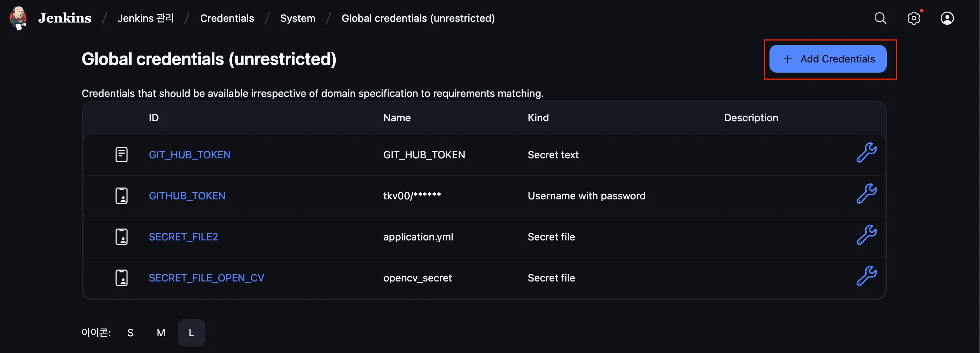The height and width of the screenshot is (353, 980).
Task: Click the Jenkins butler logo icon
Action: [18, 18]
